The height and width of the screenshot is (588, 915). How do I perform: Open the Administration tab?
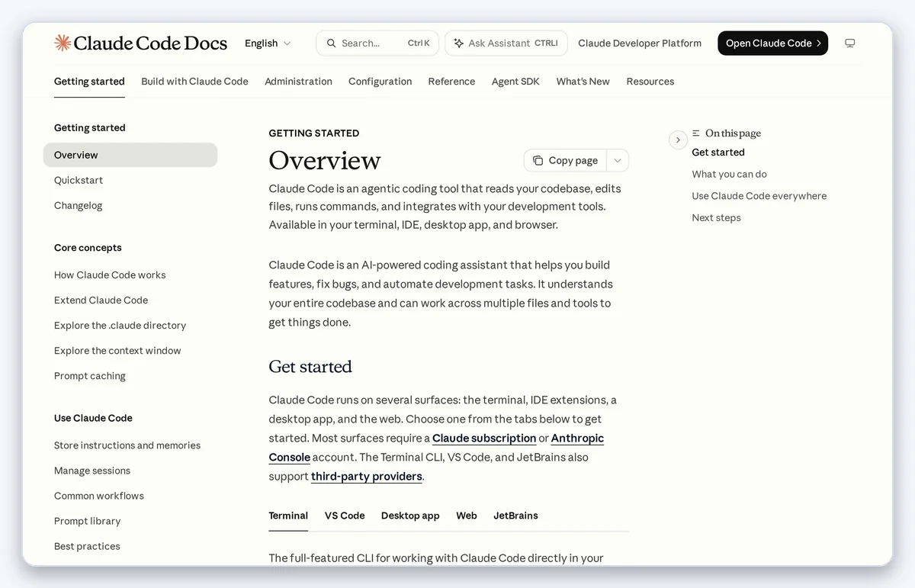point(298,82)
